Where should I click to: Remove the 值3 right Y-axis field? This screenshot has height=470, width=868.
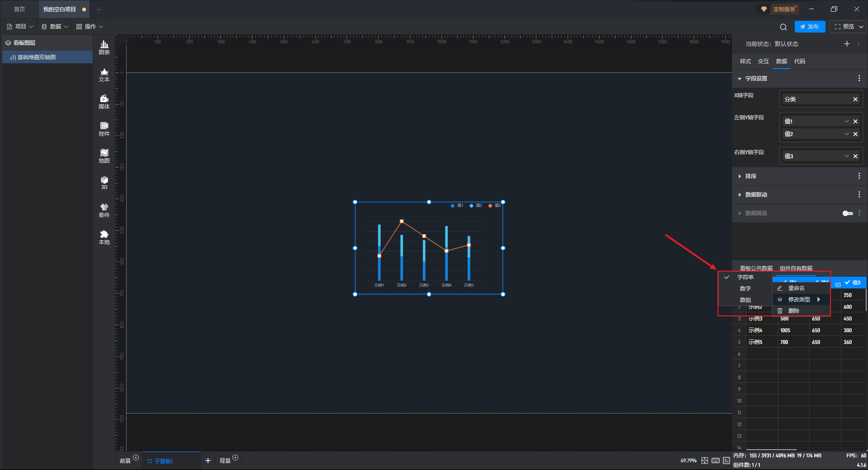855,156
